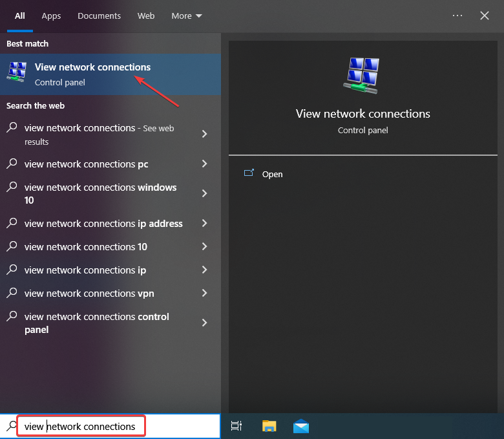
Task: Select 'view network connections pc' suggestion
Action: click(x=110, y=164)
